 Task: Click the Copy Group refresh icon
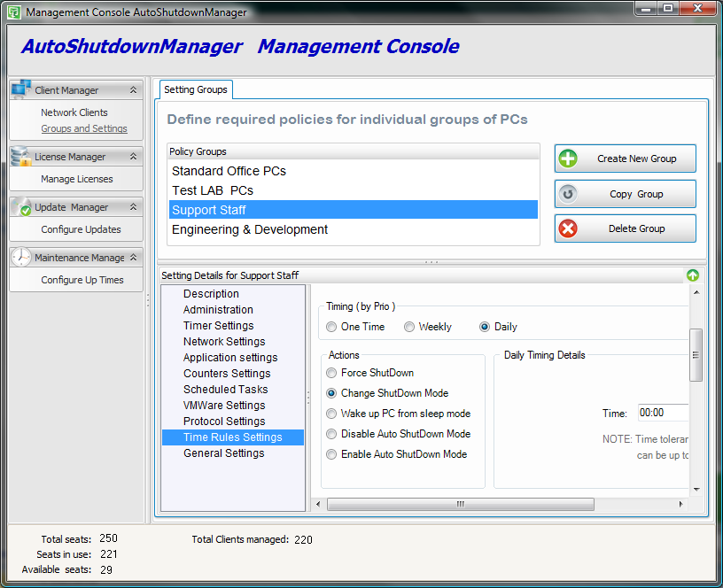(569, 194)
